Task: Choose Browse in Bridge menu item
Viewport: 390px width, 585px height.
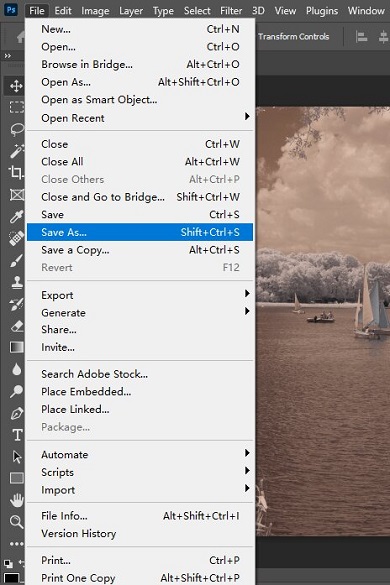Action: [140, 64]
